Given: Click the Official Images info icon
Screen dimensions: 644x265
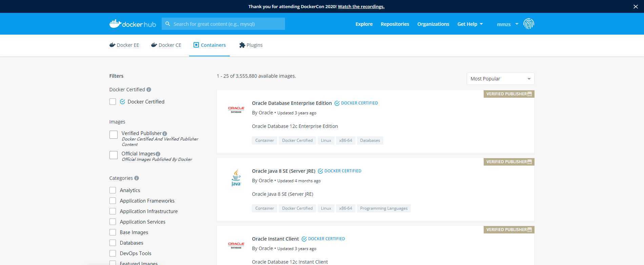Looking at the screenshot, I should click(158, 154).
